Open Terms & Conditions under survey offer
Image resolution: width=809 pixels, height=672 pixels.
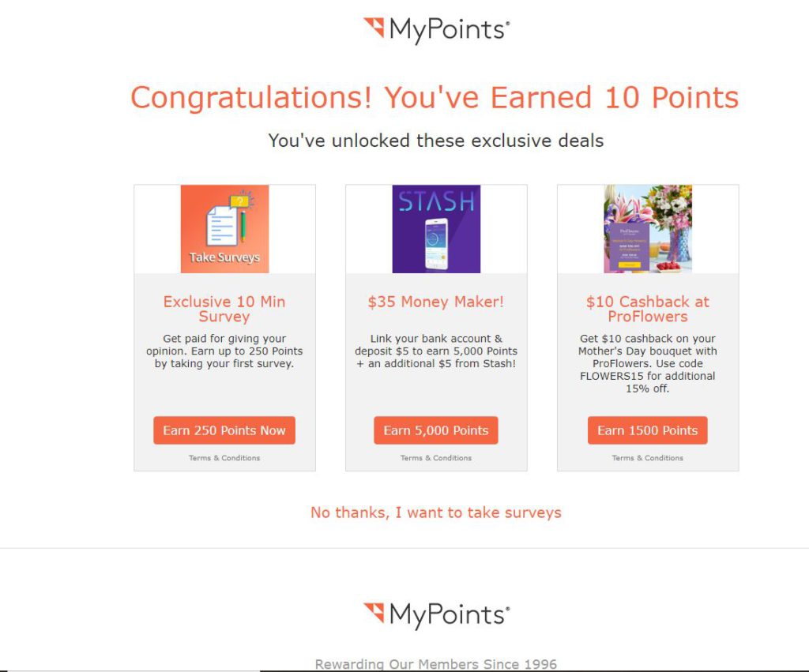click(x=224, y=458)
